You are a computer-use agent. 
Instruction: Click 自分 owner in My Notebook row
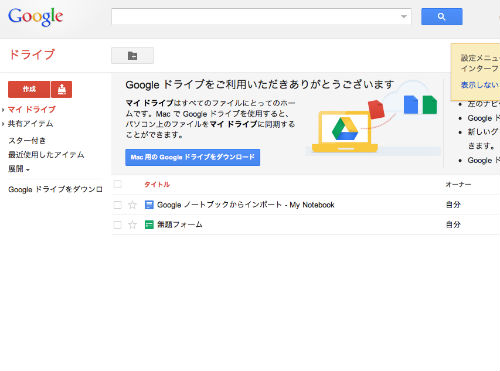click(x=453, y=205)
